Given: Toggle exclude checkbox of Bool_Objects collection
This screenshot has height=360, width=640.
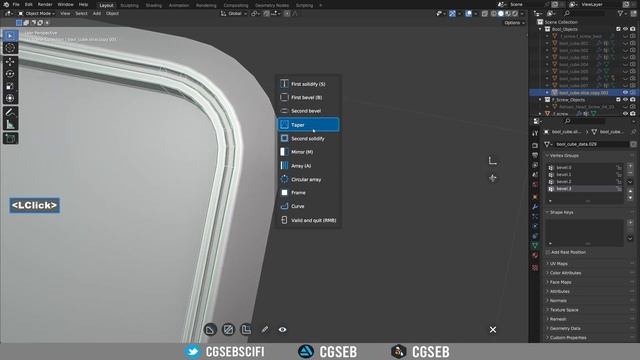Looking at the screenshot, I should pos(618,29).
